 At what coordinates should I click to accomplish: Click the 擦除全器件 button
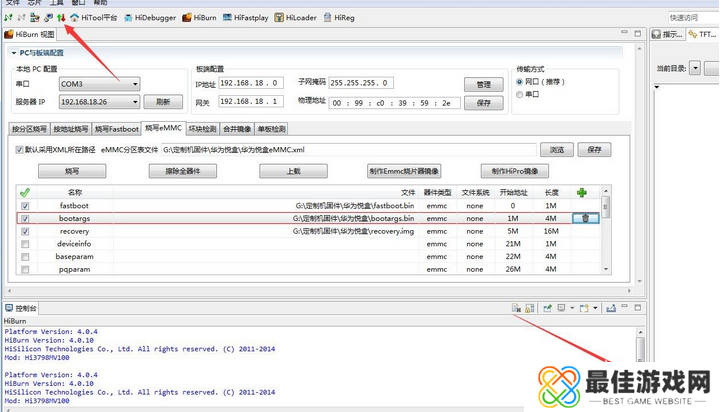[x=182, y=171]
